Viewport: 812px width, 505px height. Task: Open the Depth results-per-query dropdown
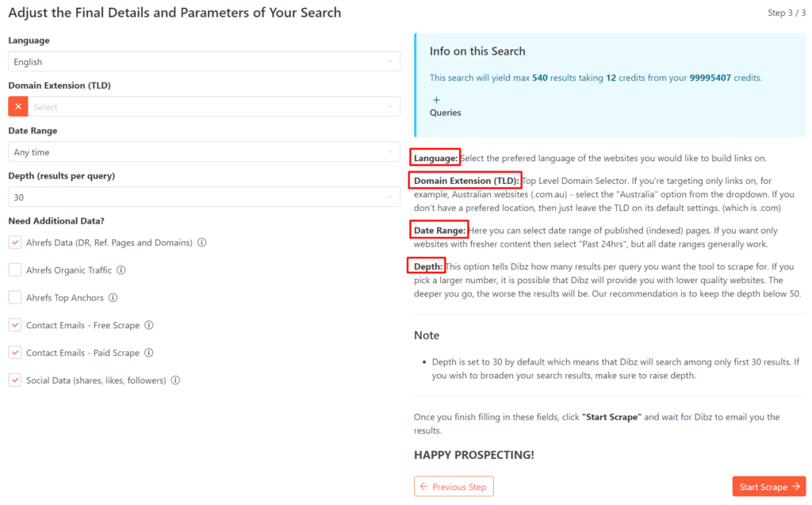(x=202, y=197)
